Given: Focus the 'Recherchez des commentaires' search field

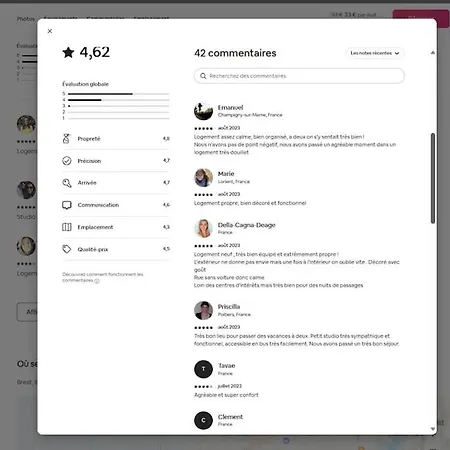Looking at the screenshot, I should [299, 76].
